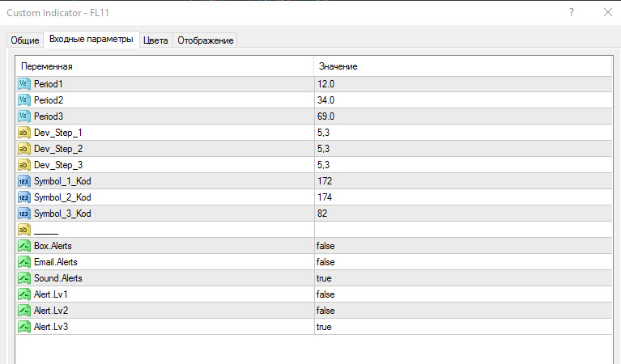This screenshot has height=364, width=621.
Task: Select the Dev_Step_1 value 5,3
Action: pyautogui.click(x=323, y=133)
